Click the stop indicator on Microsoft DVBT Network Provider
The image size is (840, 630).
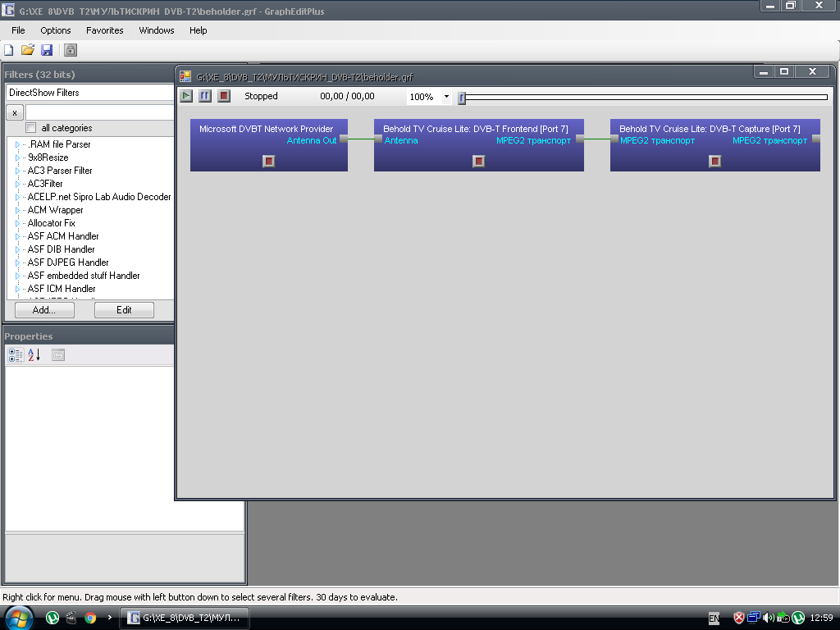coord(269,161)
